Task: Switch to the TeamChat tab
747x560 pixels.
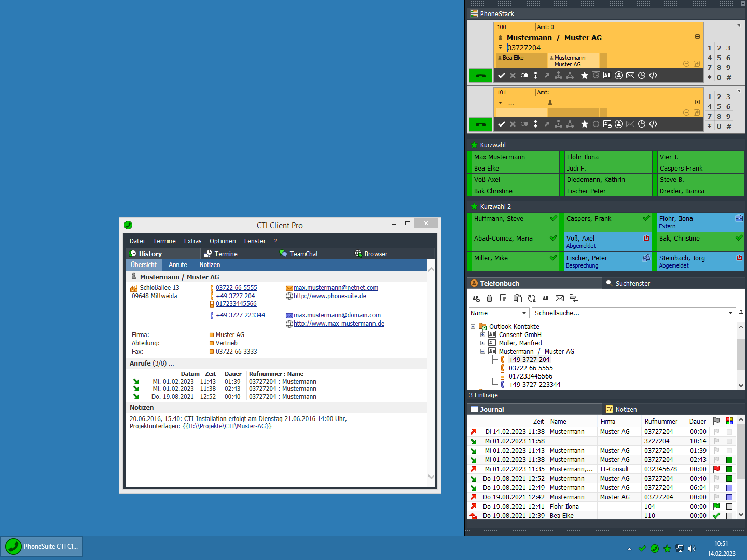Action: coord(303,254)
